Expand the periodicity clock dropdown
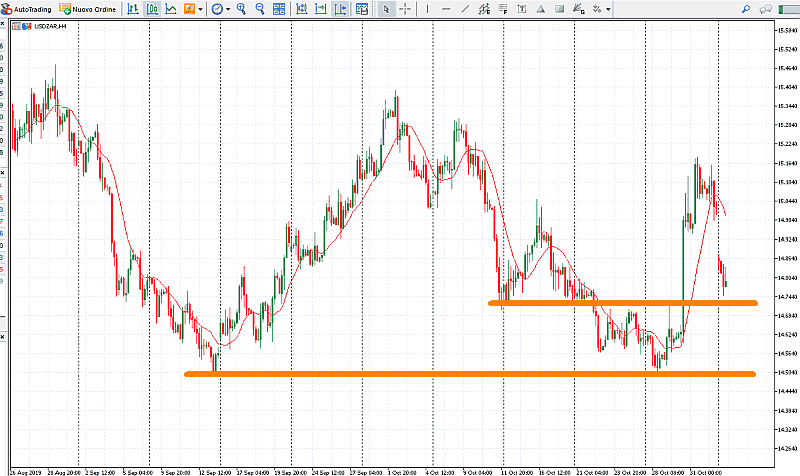 (229, 9)
